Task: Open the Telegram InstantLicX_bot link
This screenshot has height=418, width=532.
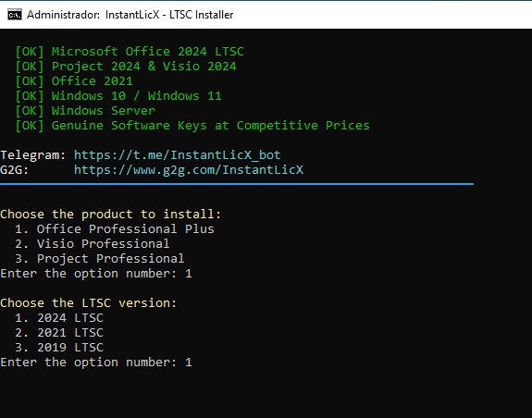Action: 177,155
